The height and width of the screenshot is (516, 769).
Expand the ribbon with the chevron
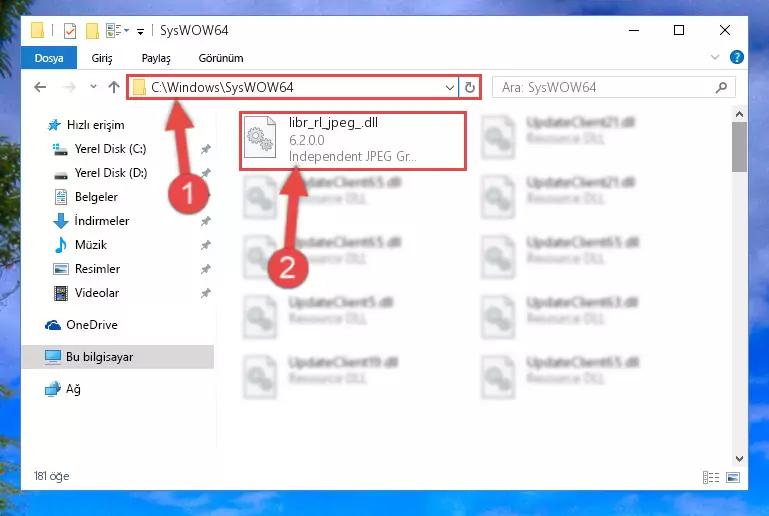[715, 57]
